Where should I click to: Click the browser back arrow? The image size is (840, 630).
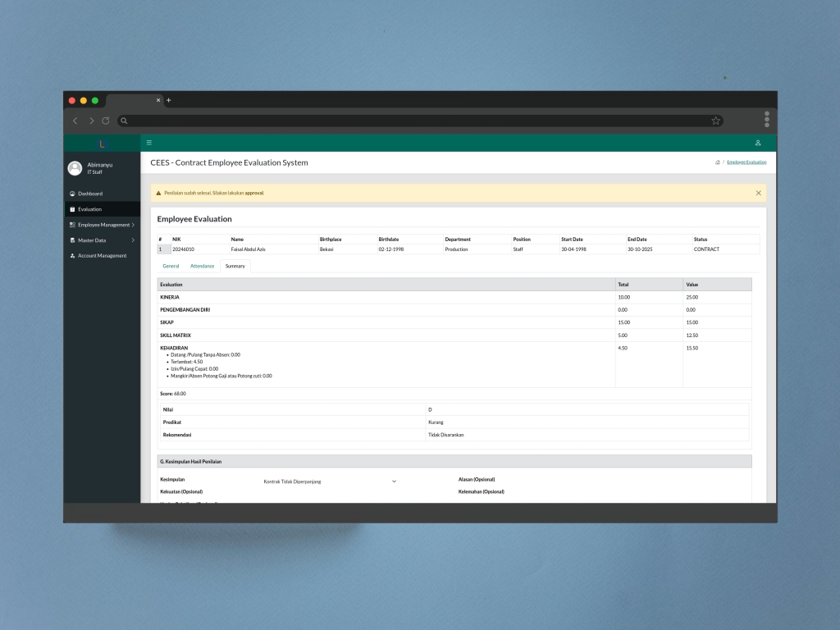tap(75, 121)
